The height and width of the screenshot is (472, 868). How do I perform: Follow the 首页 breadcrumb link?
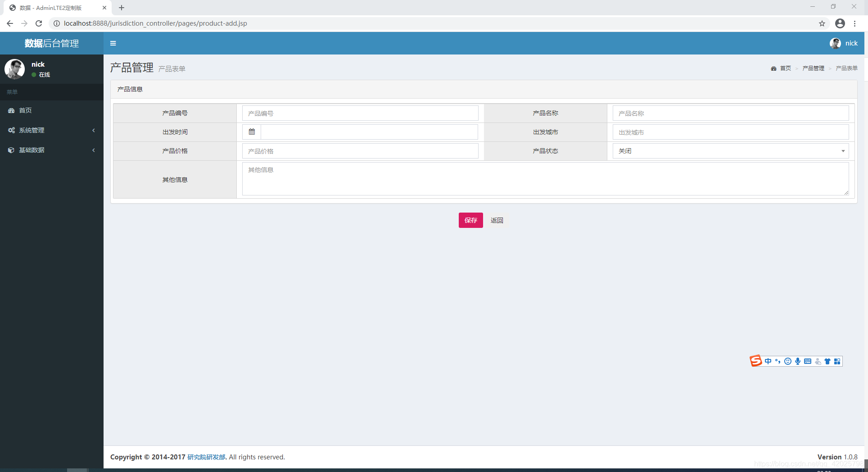(x=785, y=68)
